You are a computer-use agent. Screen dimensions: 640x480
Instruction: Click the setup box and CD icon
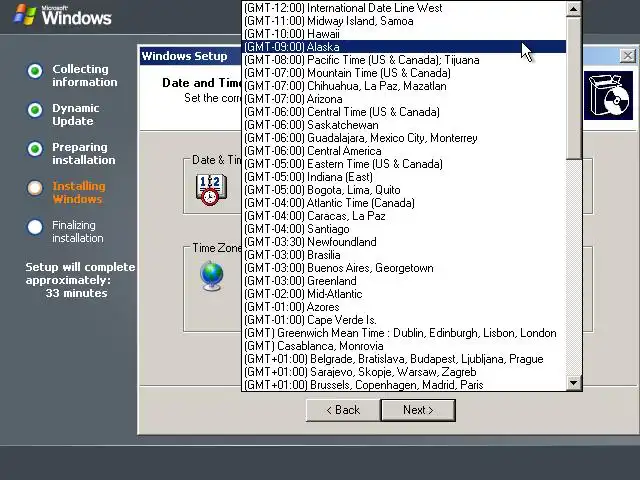(608, 96)
